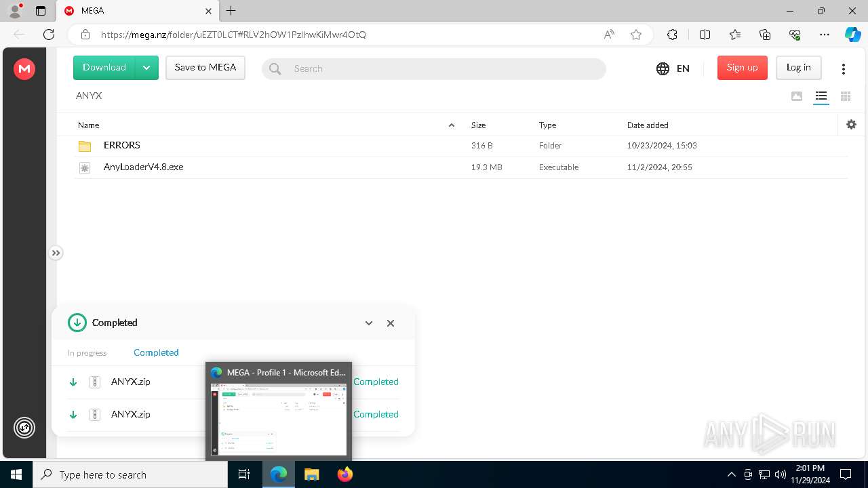Collapse the transfers panel chevron

369,323
